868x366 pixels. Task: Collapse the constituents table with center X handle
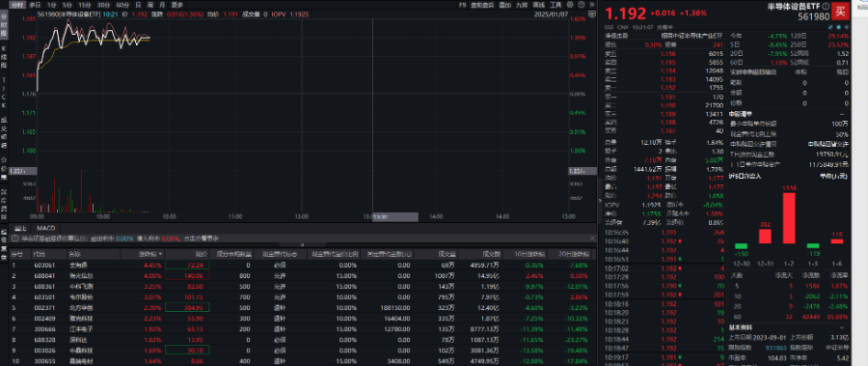[x=302, y=244]
